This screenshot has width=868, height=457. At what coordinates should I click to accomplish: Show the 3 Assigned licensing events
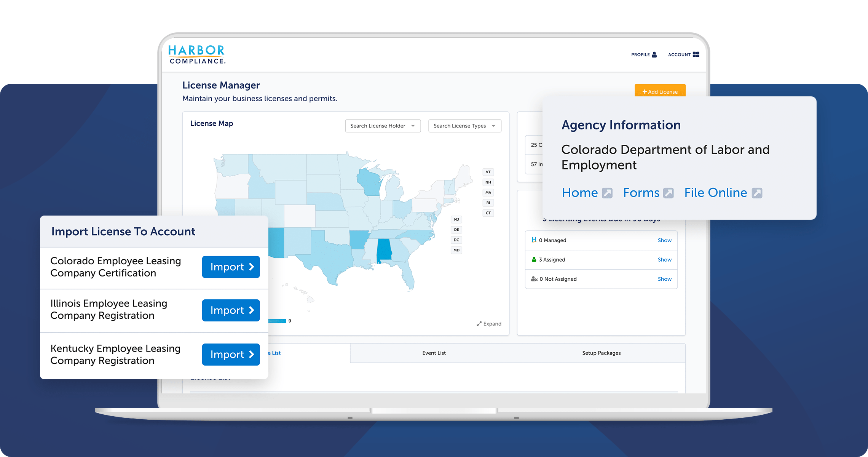pyautogui.click(x=664, y=259)
